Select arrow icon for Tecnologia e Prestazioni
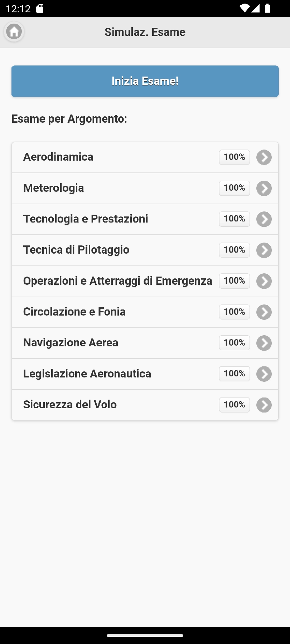 264,219
